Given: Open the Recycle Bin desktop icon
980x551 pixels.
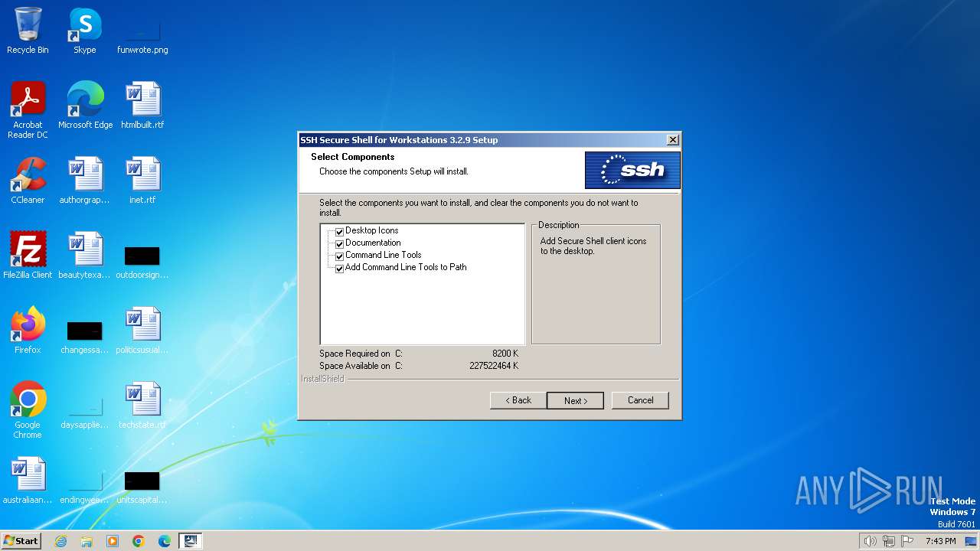Looking at the screenshot, I should (x=28, y=31).
